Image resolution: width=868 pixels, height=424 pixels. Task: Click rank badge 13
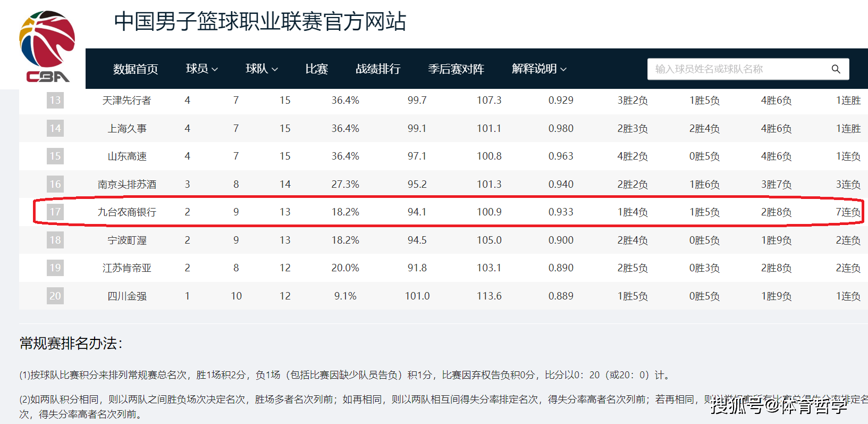[x=55, y=101]
